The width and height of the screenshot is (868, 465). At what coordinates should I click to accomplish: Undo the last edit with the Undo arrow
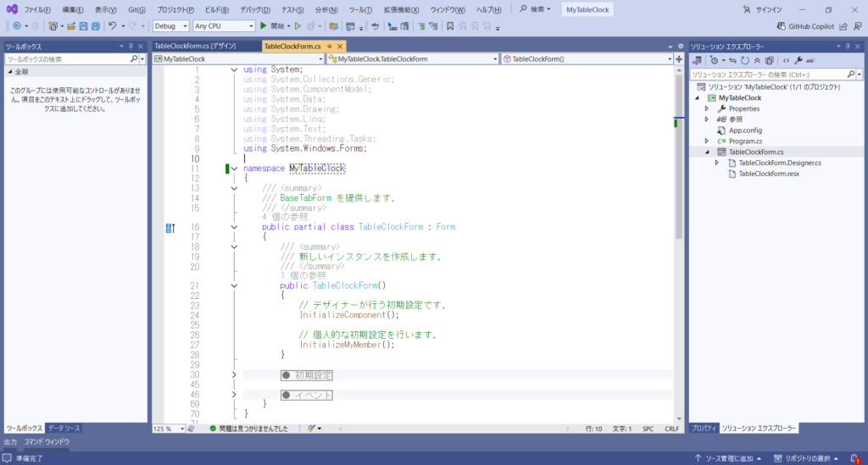point(113,26)
